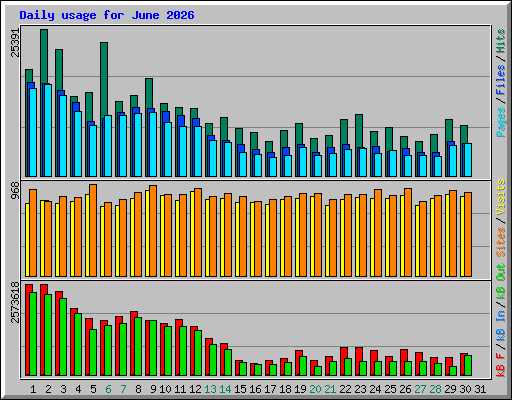Select the cyan Pages bar for day 30
This screenshot has height=400, width=512.
(468, 160)
